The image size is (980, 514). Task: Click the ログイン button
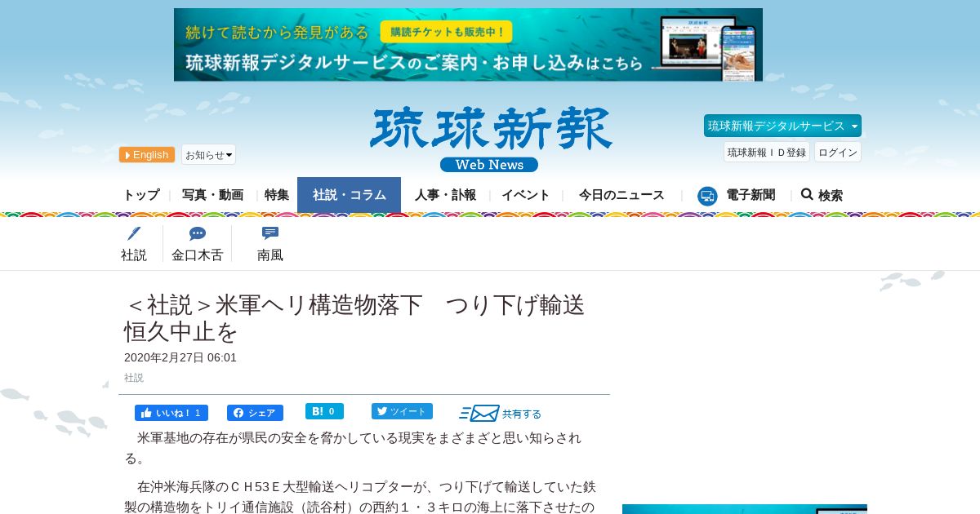pos(838,152)
